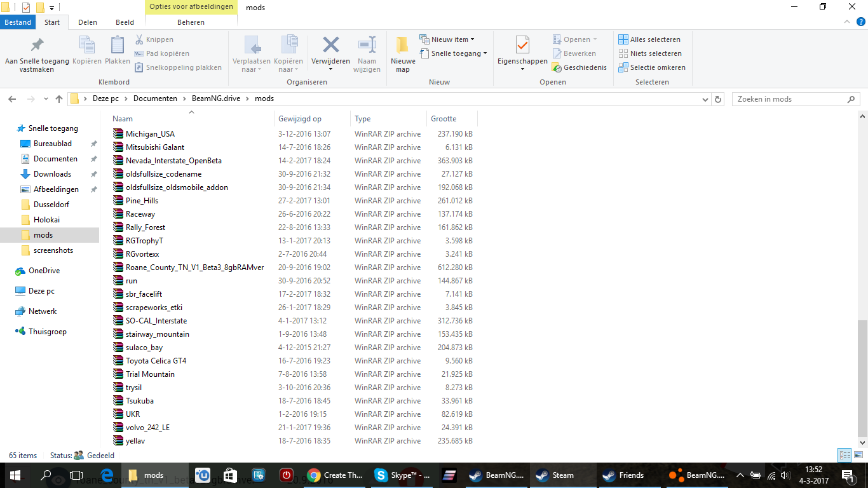Switch to the Delen ribbon tab

coord(88,22)
